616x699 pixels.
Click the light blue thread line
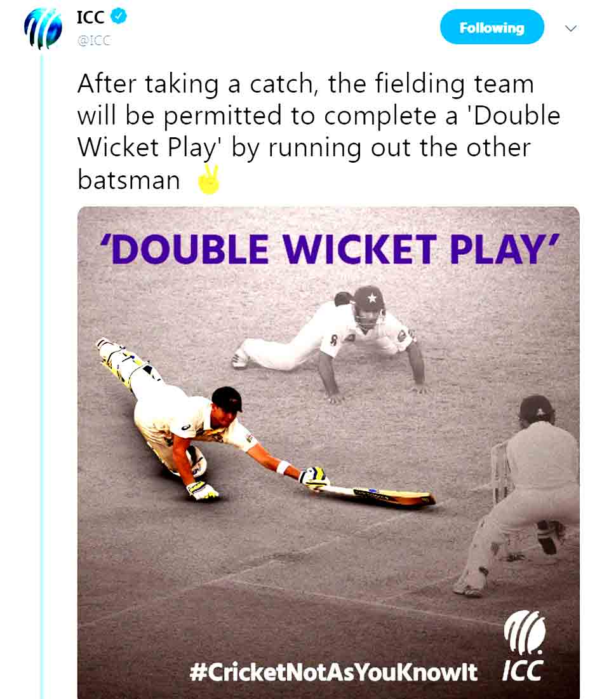click(43, 374)
